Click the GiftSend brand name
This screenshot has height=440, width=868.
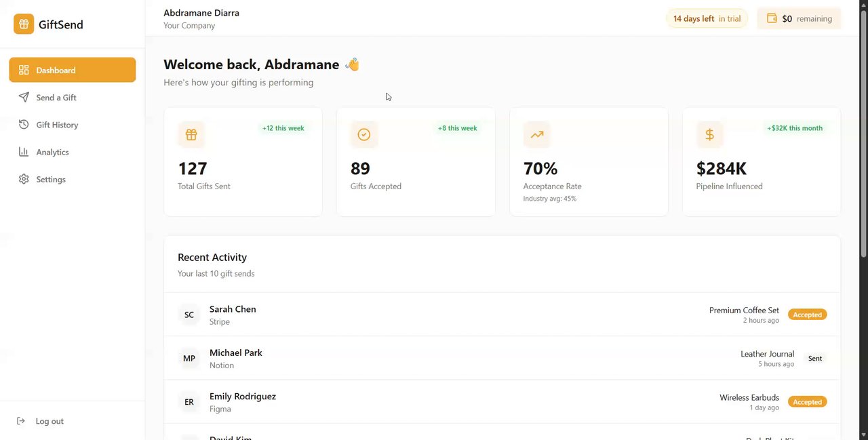tap(61, 24)
